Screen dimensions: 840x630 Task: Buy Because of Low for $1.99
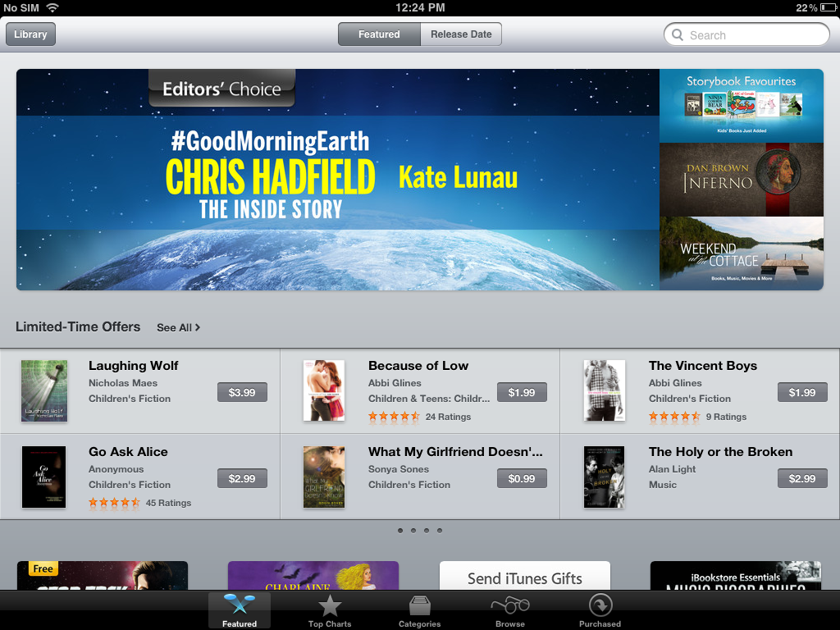tap(522, 392)
